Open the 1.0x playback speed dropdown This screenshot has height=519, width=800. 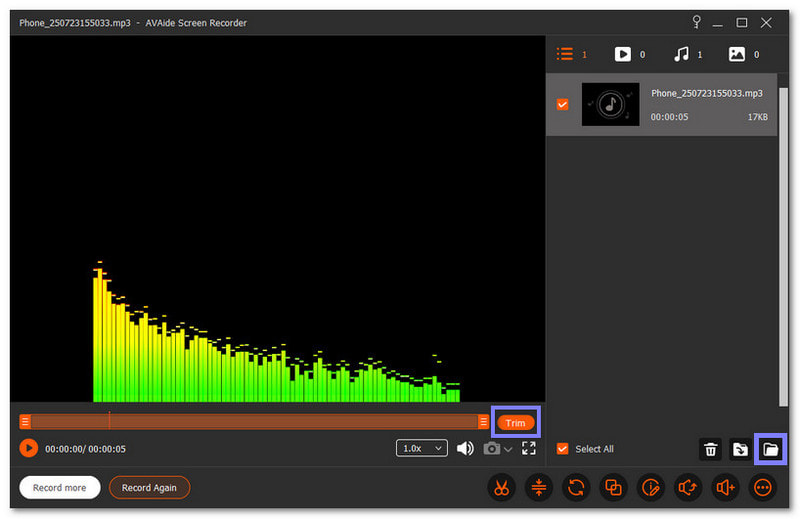pyautogui.click(x=422, y=448)
